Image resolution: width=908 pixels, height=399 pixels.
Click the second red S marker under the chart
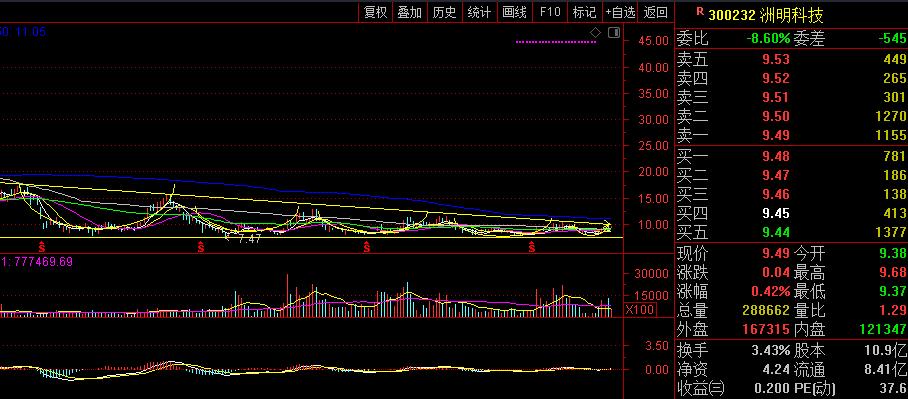(201, 247)
